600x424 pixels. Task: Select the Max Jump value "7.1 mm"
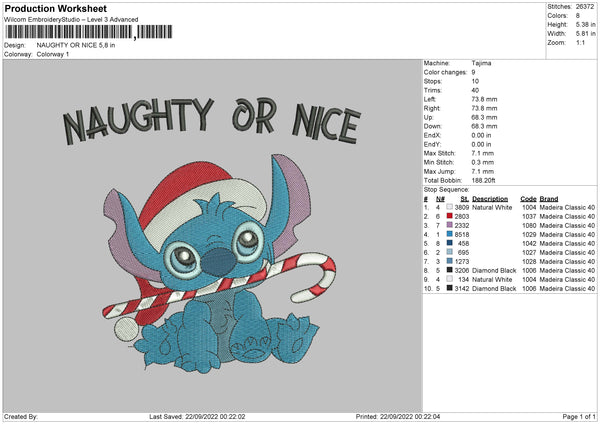[x=483, y=171]
